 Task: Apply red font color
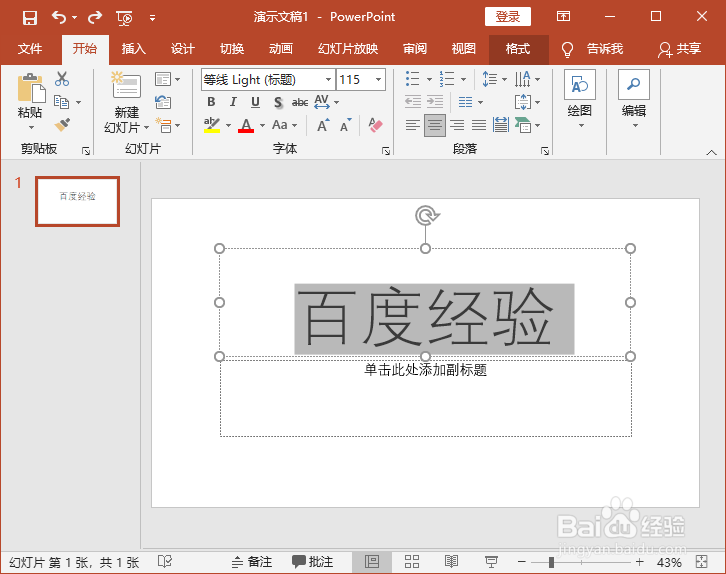coord(246,125)
